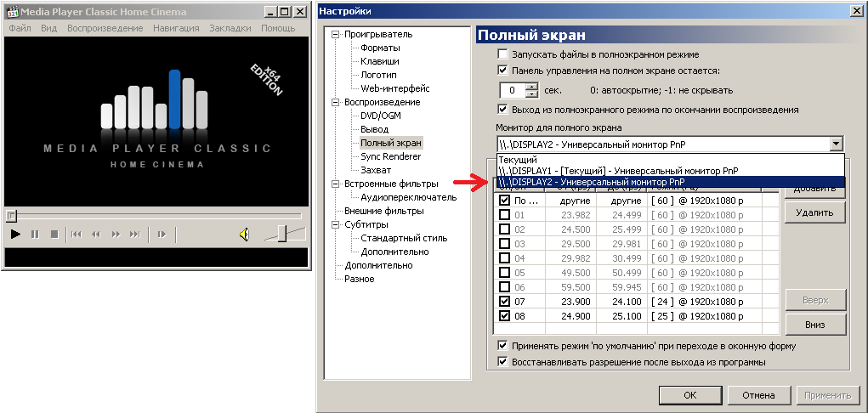This screenshot has height=413, width=868.
Task: Open the Файл menu
Action: point(20,28)
